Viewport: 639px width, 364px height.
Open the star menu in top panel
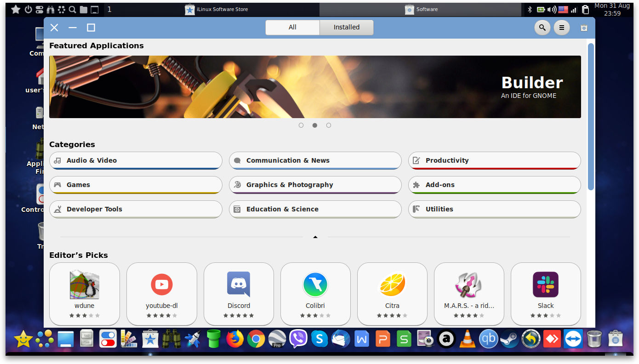16,9
